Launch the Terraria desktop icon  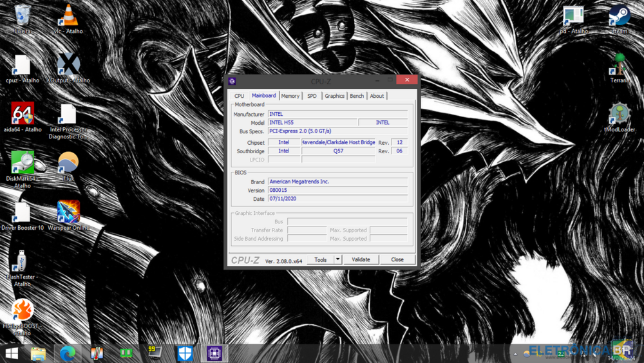click(620, 65)
